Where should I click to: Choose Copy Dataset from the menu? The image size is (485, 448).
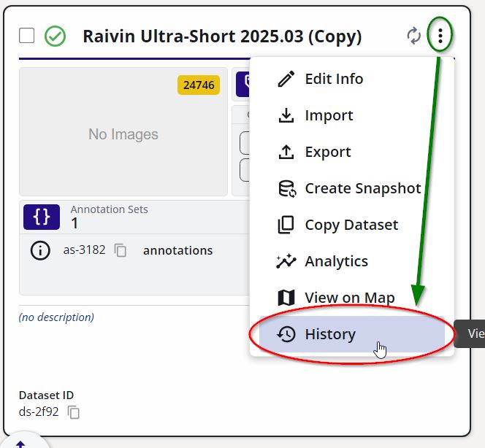(351, 225)
